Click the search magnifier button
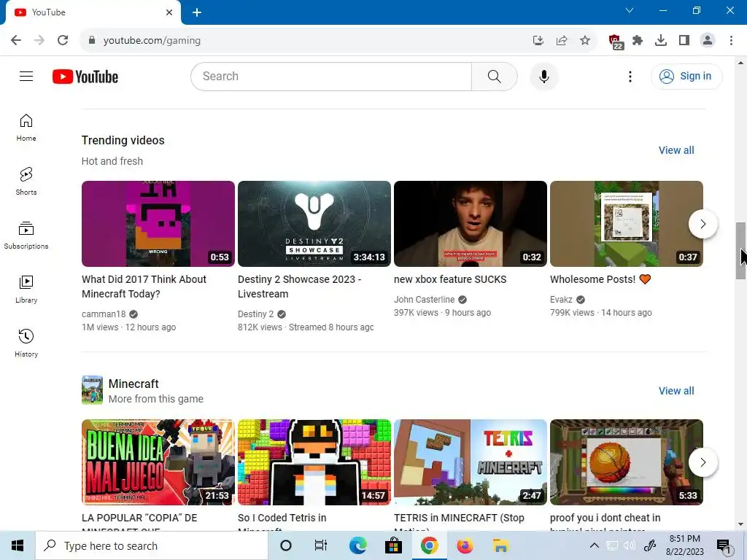 [494, 76]
